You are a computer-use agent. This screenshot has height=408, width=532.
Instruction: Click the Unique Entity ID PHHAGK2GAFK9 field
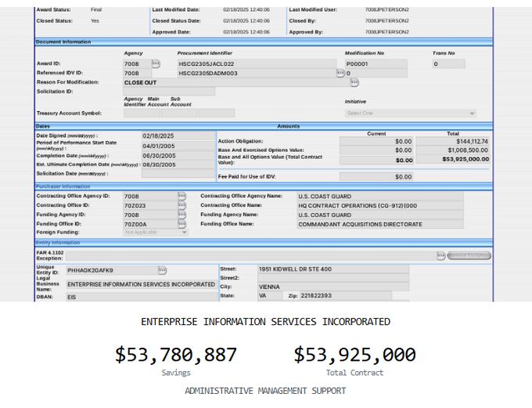112,270
